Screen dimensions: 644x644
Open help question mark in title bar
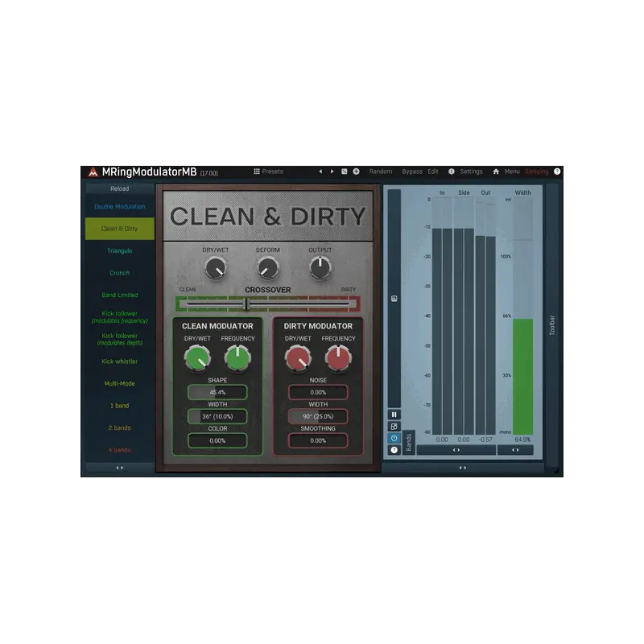click(557, 171)
